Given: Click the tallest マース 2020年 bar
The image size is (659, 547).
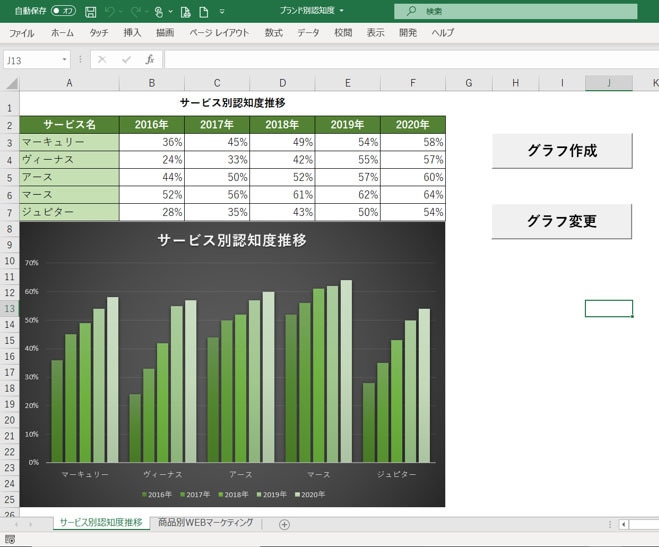Looking at the screenshot, I should tap(346, 371).
